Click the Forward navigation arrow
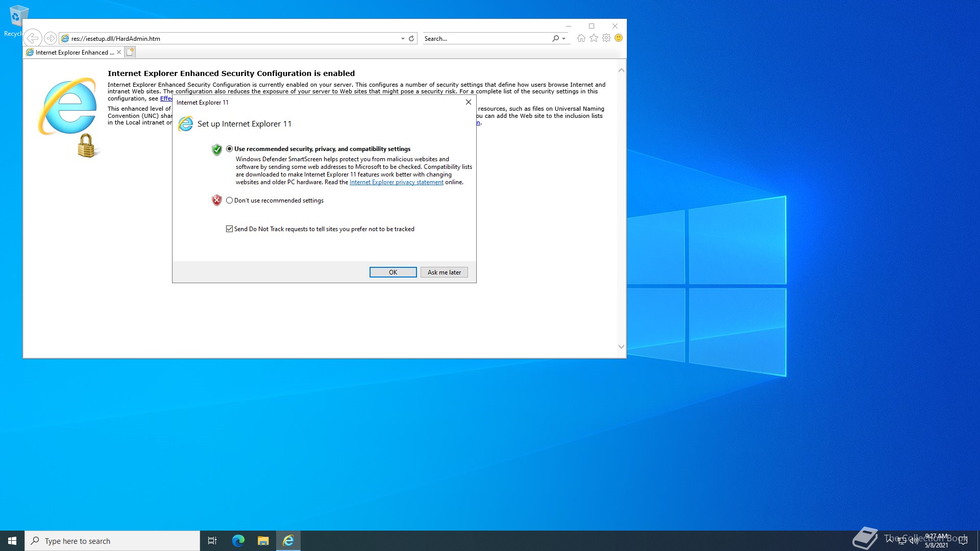Image resolution: width=980 pixels, height=551 pixels. pos(50,38)
